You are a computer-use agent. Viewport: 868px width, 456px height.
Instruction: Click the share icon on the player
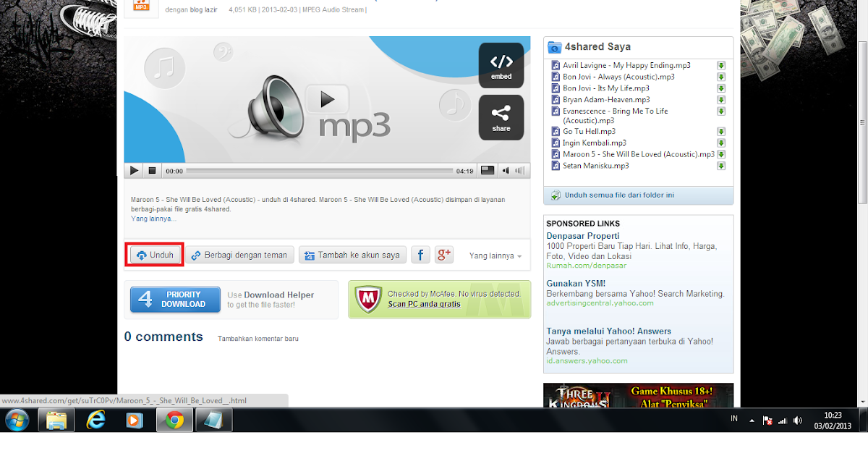pyautogui.click(x=501, y=117)
